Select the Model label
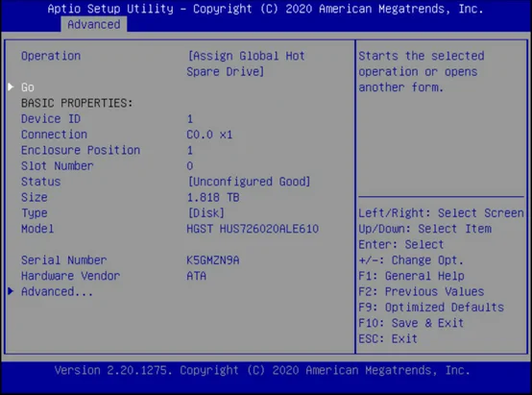The width and height of the screenshot is (532, 395). click(37, 229)
